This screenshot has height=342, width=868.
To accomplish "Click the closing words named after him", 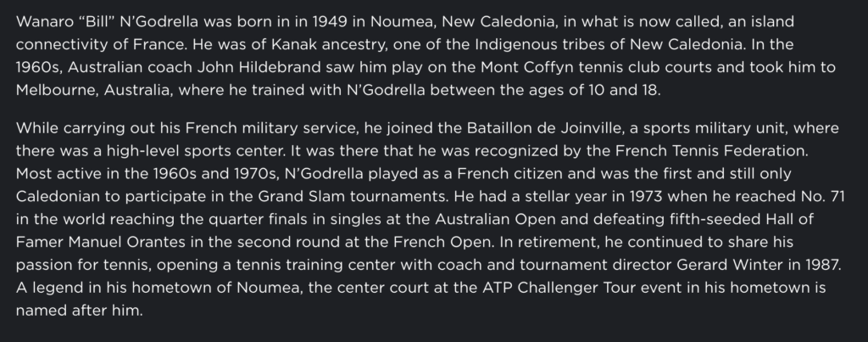I will (x=79, y=310).
